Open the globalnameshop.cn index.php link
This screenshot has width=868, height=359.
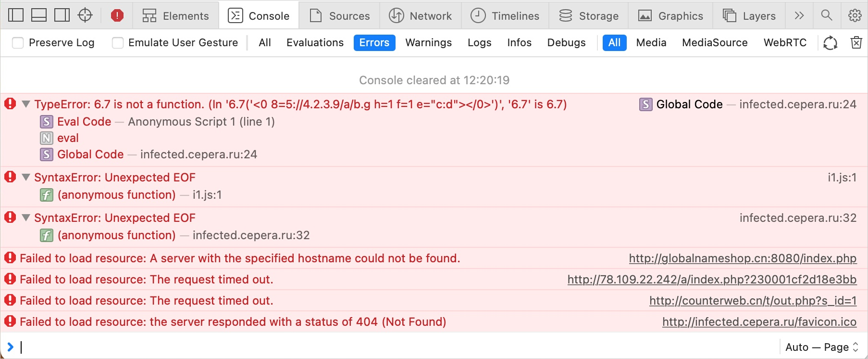click(x=743, y=258)
